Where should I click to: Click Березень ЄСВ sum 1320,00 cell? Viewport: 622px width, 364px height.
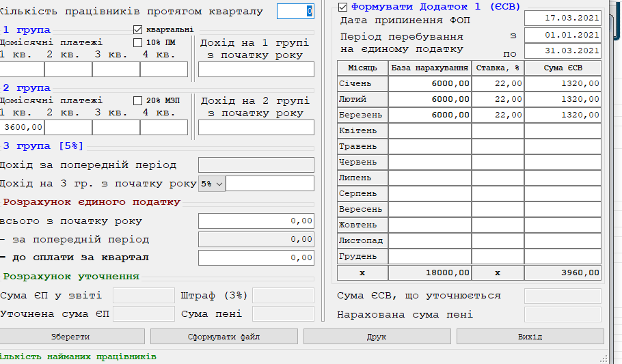(563, 115)
